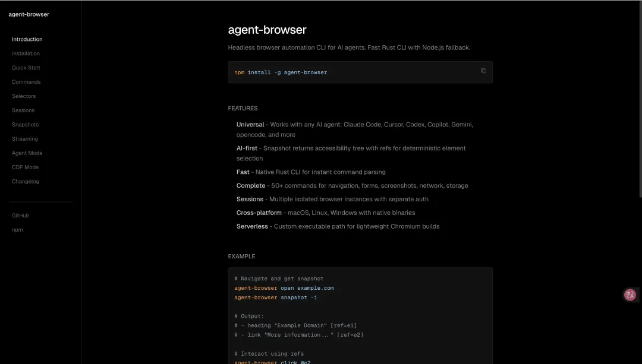642x364 pixels.
Task: Open Snapshots in the sidebar
Action: click(x=25, y=125)
